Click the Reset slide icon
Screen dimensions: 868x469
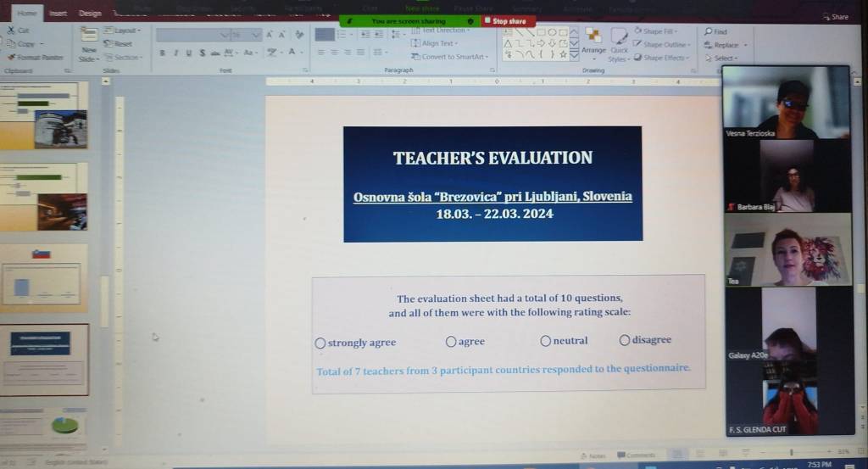tap(108, 43)
